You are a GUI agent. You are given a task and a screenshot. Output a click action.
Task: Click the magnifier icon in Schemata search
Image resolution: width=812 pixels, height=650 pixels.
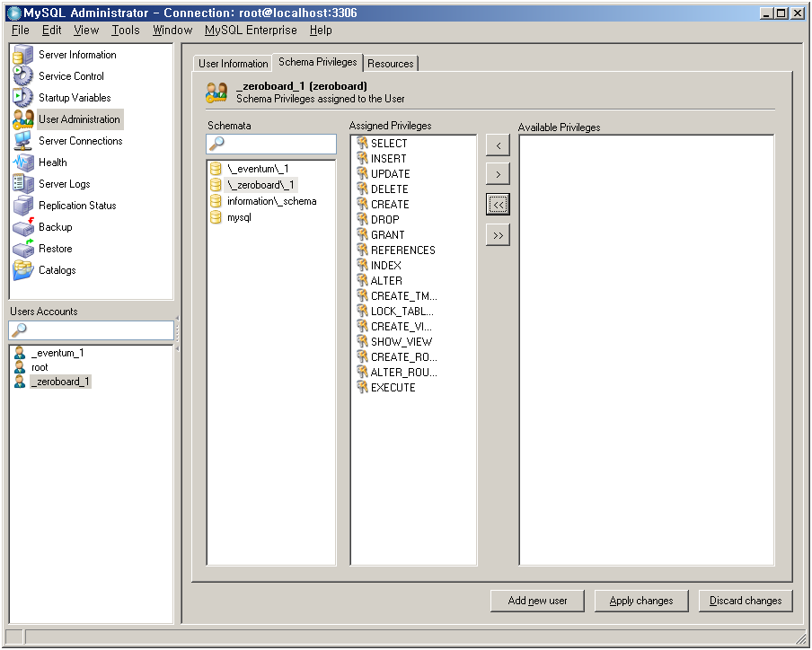(x=216, y=144)
